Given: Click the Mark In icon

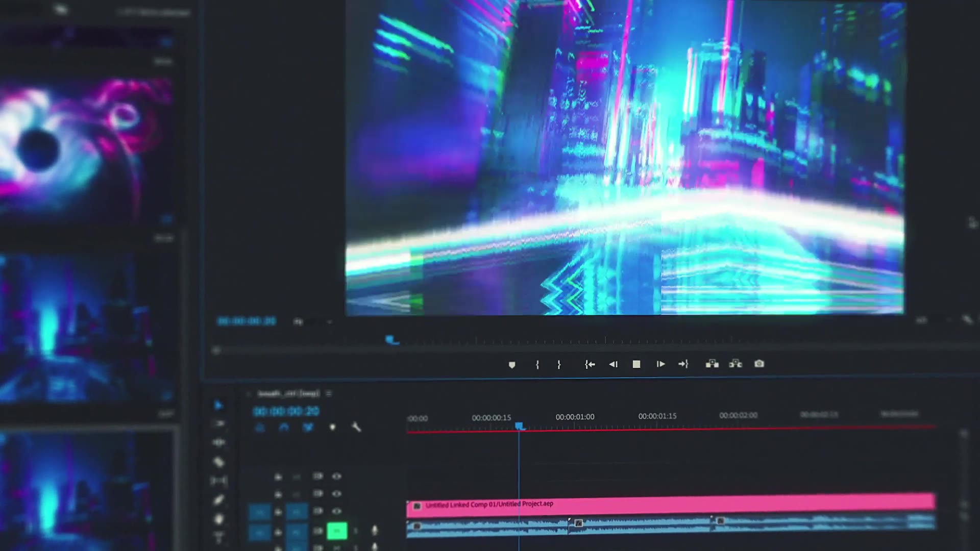Looking at the screenshot, I should click(537, 364).
